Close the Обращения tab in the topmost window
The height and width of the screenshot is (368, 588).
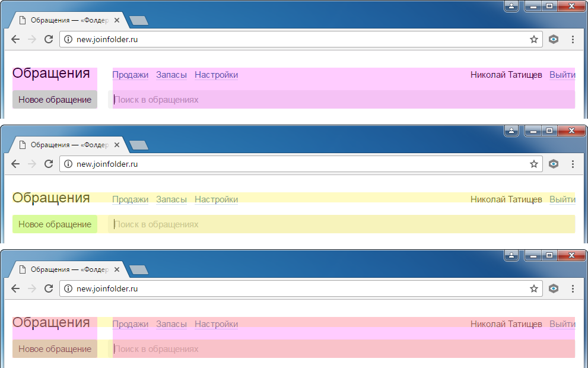pyautogui.click(x=117, y=20)
